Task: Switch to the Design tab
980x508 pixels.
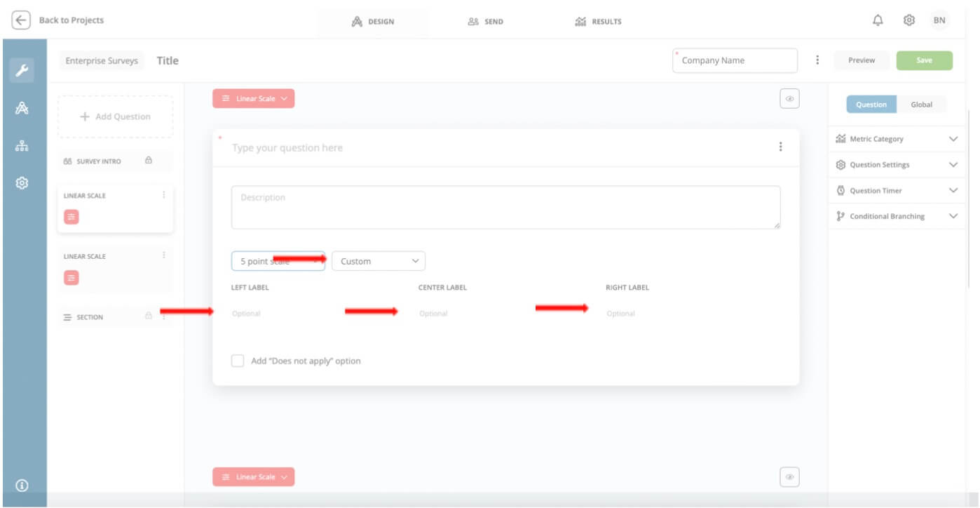Action: [x=373, y=21]
